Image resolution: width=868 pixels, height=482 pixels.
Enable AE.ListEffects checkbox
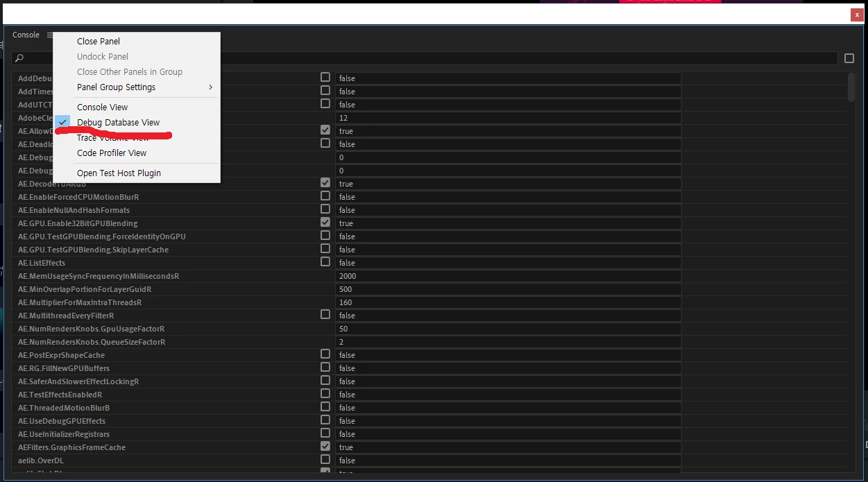coord(325,261)
